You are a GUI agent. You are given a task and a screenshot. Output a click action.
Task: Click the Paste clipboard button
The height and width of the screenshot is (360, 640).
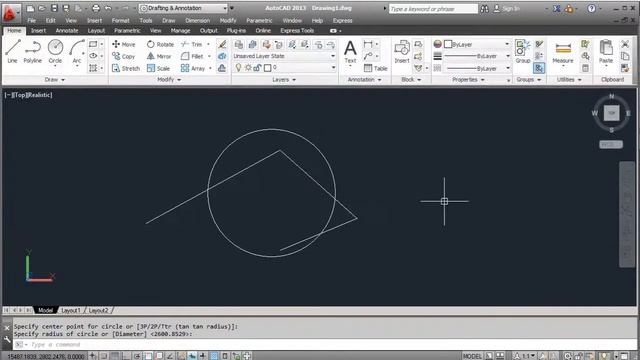pyautogui.click(x=606, y=52)
